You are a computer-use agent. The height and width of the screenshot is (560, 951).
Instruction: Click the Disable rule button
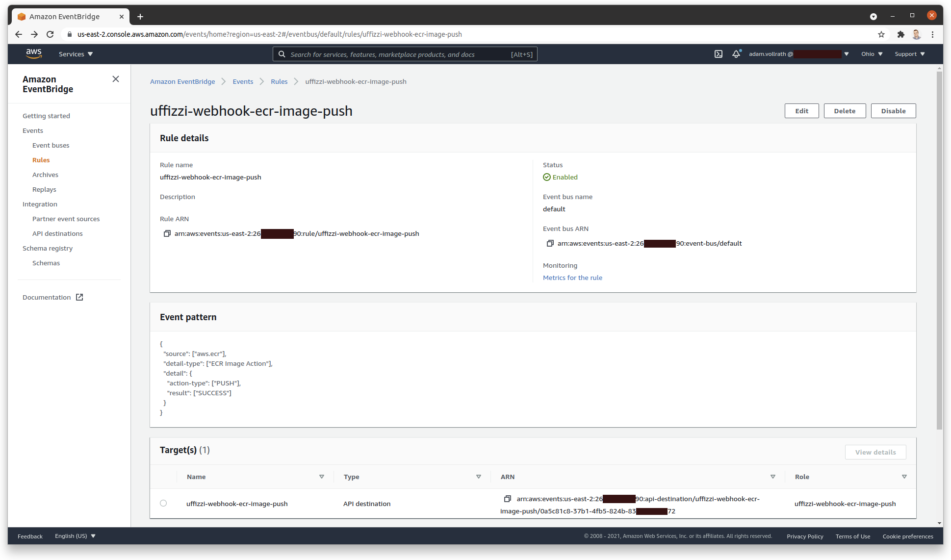[x=893, y=111]
